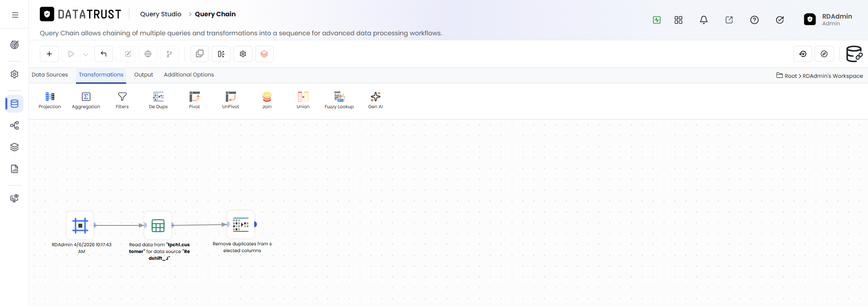Screen dimensions: 868x306
Task: Go to Query Studio breadcrumb
Action: click(161, 14)
